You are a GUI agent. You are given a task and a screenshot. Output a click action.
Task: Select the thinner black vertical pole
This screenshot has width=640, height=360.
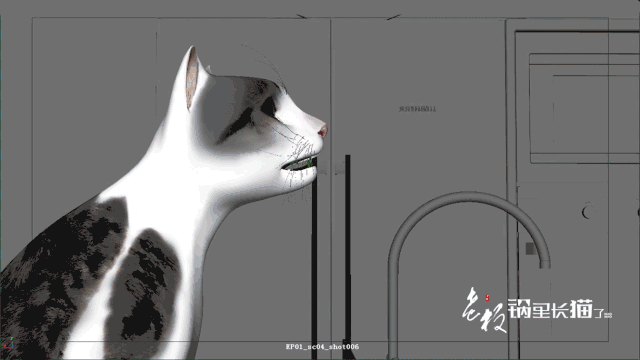348,256
